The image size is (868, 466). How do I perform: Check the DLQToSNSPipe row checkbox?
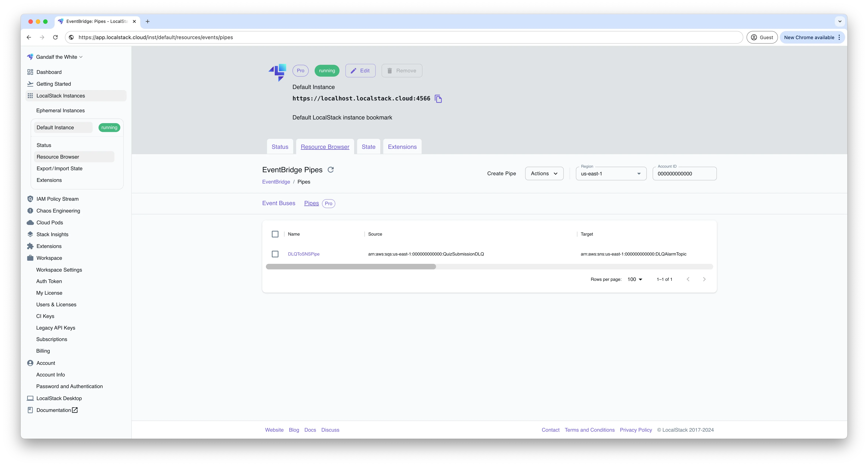275,254
